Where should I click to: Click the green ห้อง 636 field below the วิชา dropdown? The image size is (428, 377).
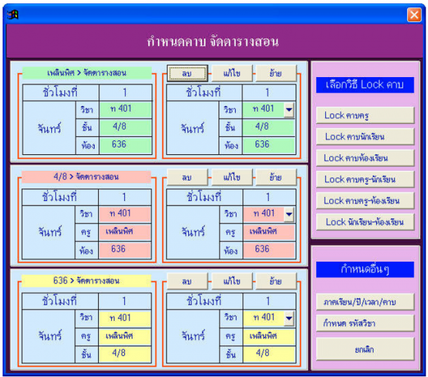tap(269, 145)
